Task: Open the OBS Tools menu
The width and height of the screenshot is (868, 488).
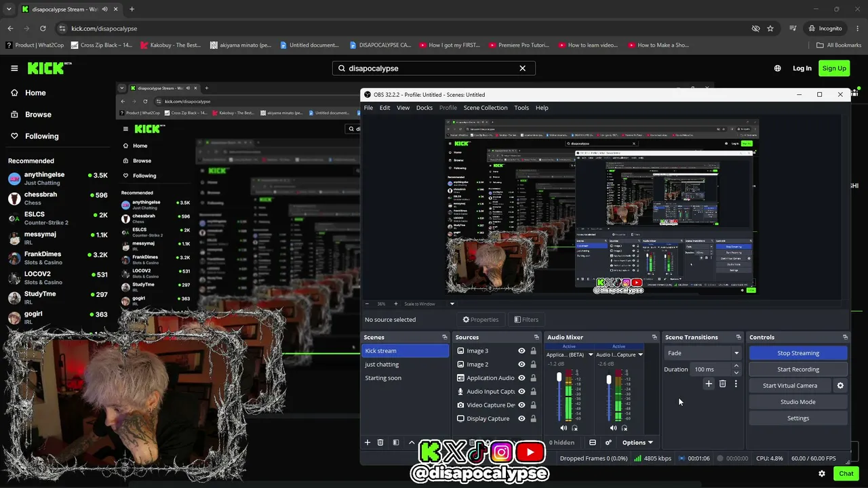Action: click(x=521, y=108)
